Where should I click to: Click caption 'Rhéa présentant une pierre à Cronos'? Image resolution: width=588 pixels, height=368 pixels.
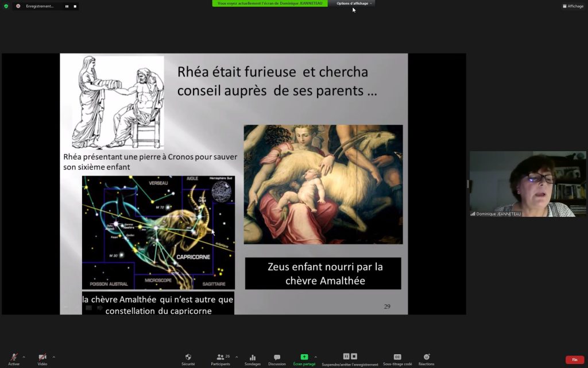point(150,162)
